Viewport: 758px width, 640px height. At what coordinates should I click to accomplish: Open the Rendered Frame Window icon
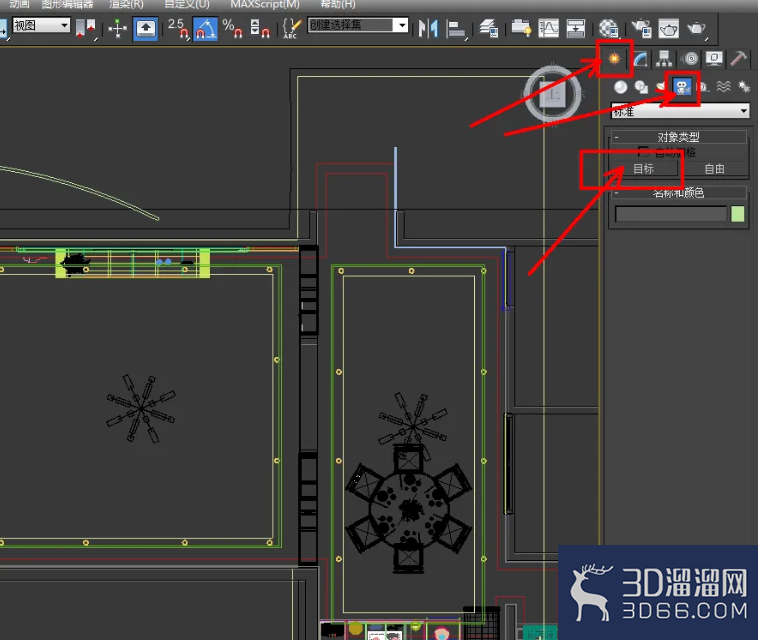[669, 29]
